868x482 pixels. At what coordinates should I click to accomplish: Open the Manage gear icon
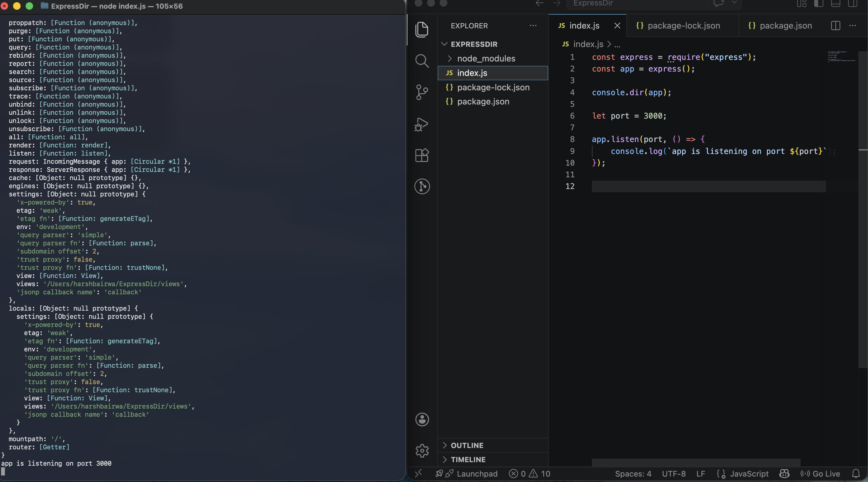tap(422, 450)
